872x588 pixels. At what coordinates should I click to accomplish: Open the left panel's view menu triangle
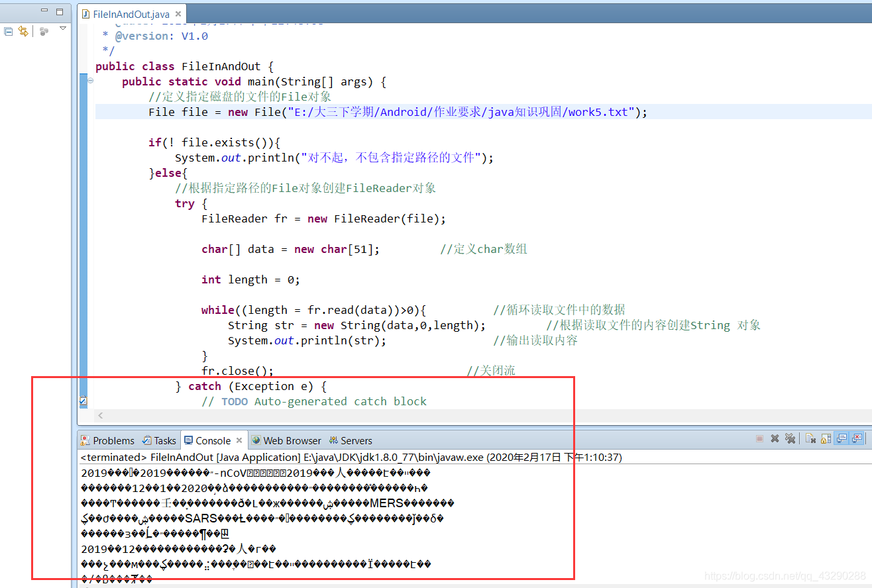click(63, 28)
